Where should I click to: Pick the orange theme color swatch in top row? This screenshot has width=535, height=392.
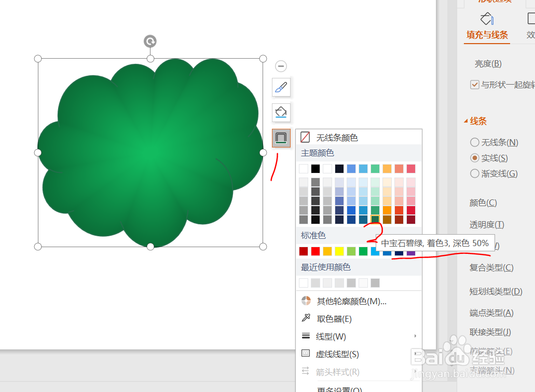(x=387, y=169)
